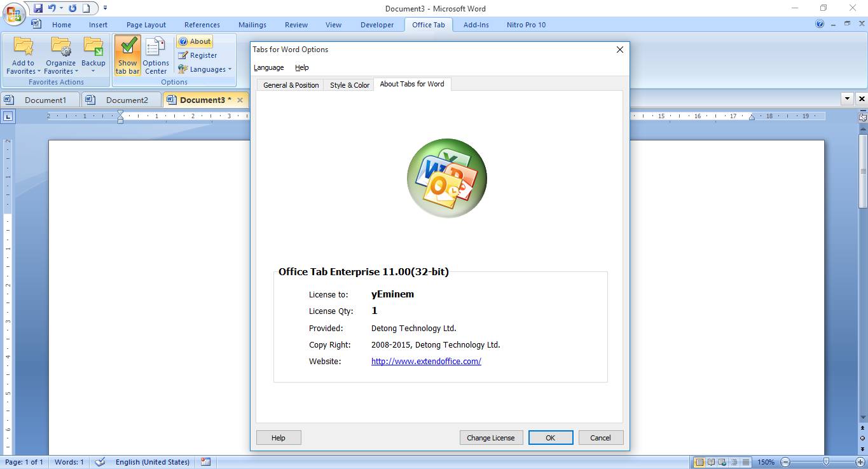Click the zoom slider handle
The width and height of the screenshot is (868, 469).
(825, 462)
